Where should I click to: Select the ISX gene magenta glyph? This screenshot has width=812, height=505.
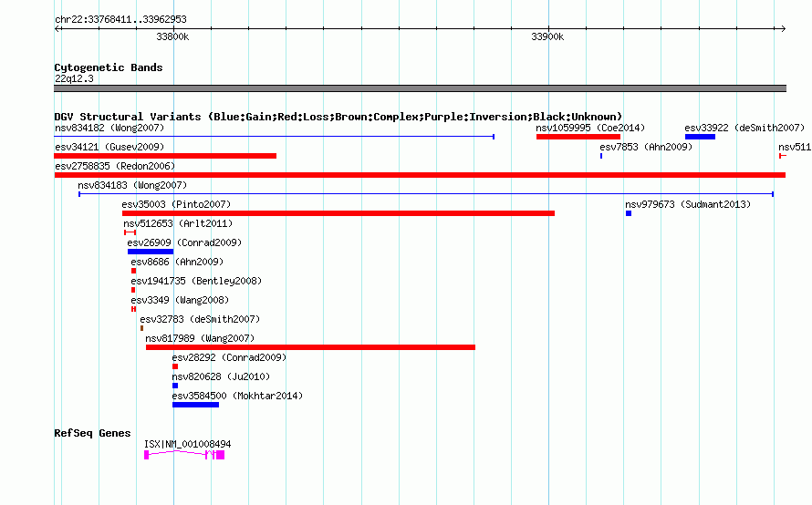184,455
